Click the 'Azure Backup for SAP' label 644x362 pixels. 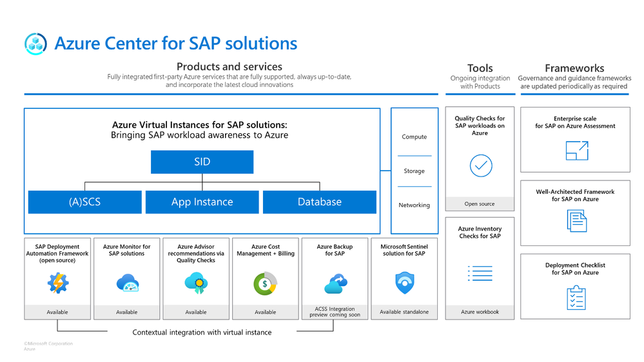pos(335,250)
